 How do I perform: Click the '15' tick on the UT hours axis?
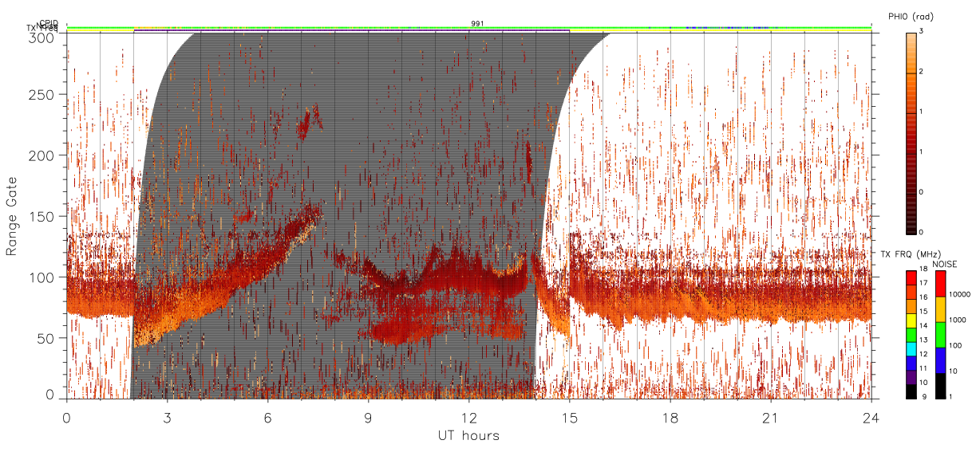point(570,417)
